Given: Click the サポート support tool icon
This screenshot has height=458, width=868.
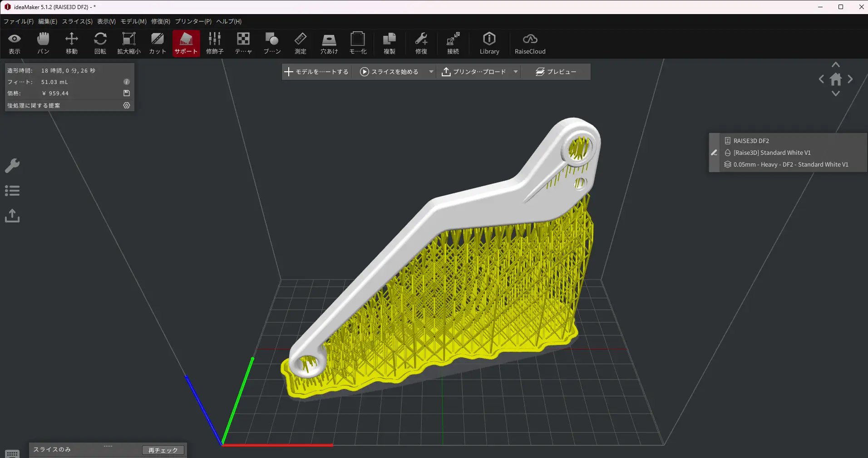Looking at the screenshot, I should click(x=186, y=44).
